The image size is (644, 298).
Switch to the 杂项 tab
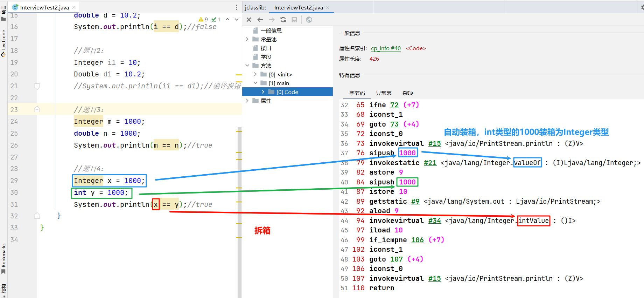(x=407, y=93)
